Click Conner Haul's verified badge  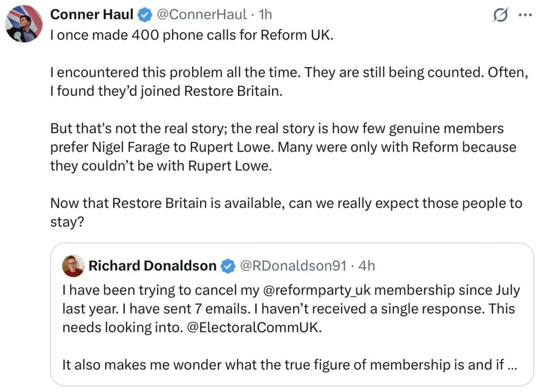coord(145,15)
